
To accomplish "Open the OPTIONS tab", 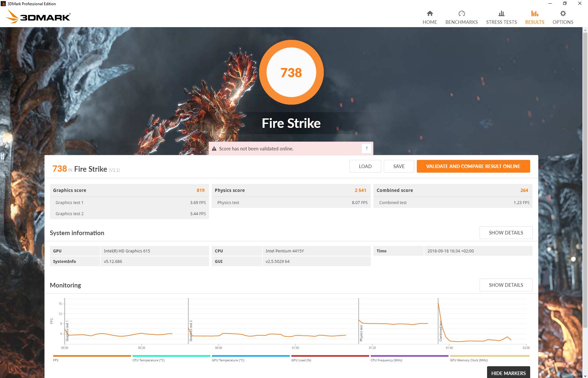I will [563, 17].
